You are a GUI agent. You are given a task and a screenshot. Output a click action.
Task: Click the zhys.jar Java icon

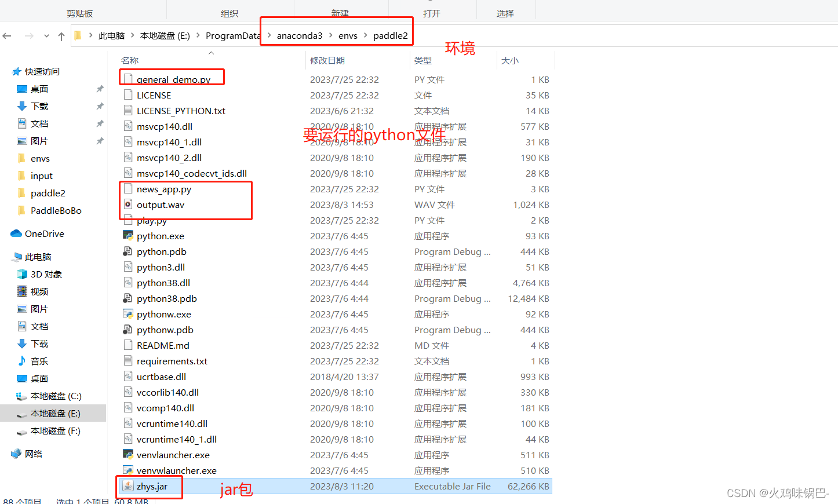pos(128,486)
